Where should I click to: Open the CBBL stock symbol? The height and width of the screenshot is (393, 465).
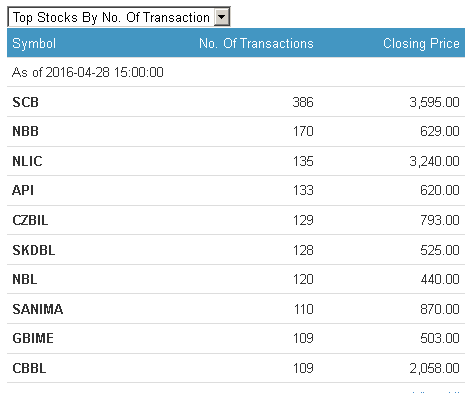tap(29, 368)
